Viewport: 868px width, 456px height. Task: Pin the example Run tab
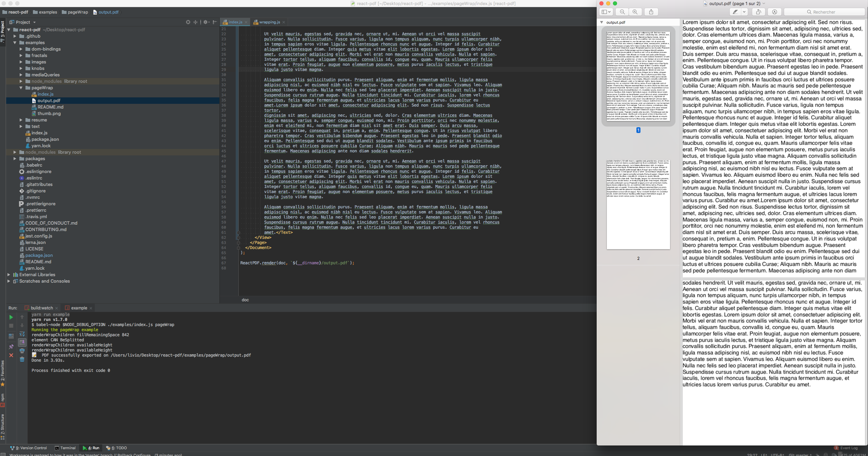(11, 346)
